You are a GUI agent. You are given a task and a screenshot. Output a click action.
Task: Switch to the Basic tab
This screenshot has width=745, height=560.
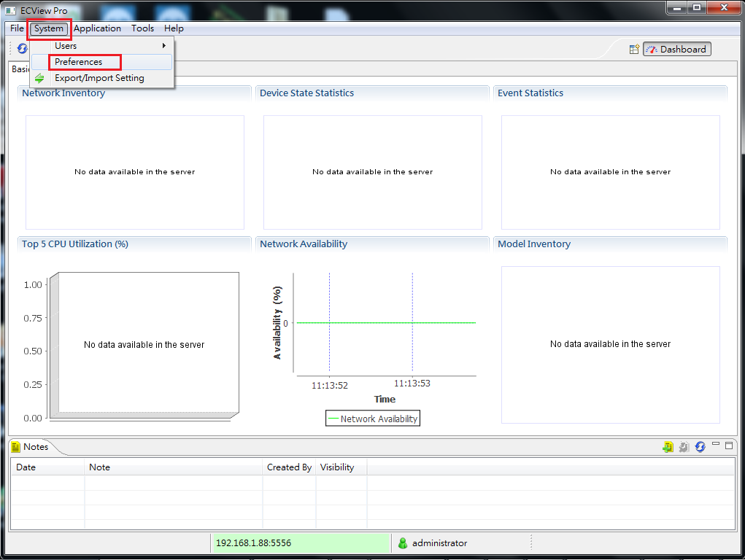coord(20,69)
